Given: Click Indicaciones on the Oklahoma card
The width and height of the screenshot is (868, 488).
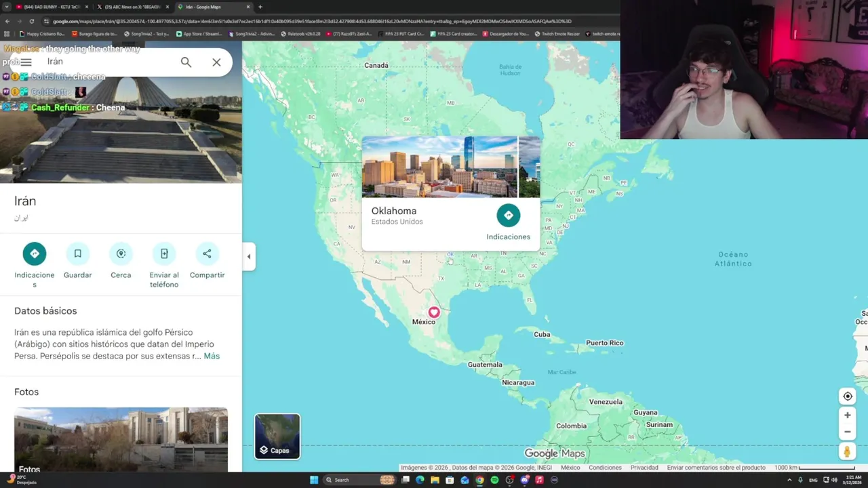Looking at the screenshot, I should point(508,222).
